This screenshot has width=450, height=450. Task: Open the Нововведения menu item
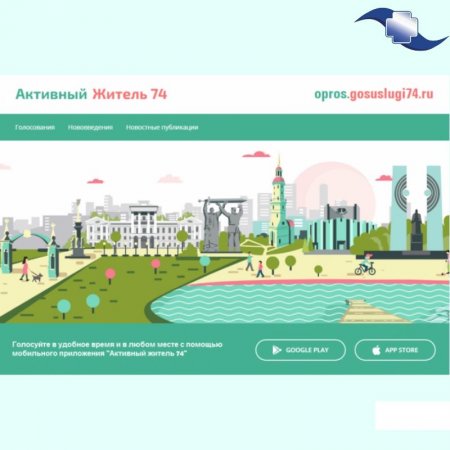(x=90, y=127)
